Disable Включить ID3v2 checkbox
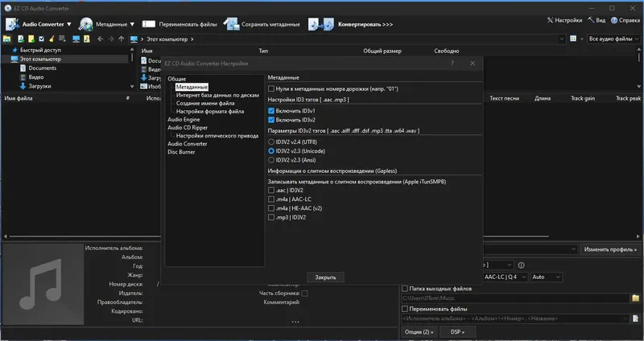Viewport: 644px width, 341px height. click(271, 120)
